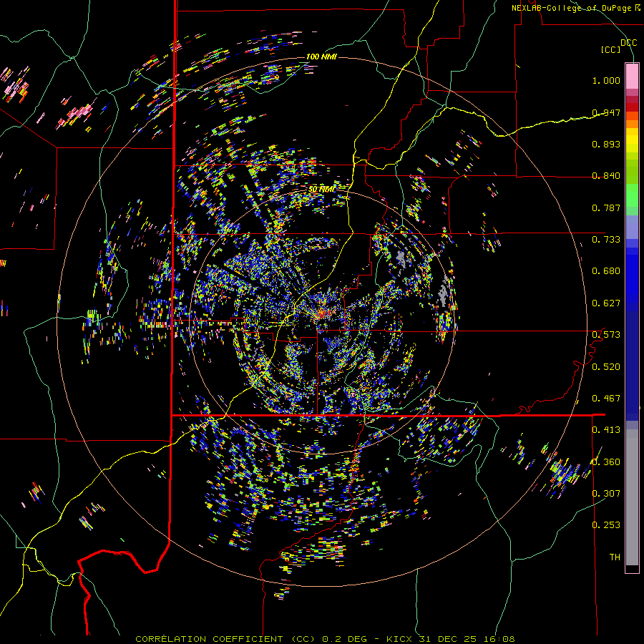Select the 0.360 scale value
Image resolution: width=644 pixels, height=644 pixels.
pos(606,462)
